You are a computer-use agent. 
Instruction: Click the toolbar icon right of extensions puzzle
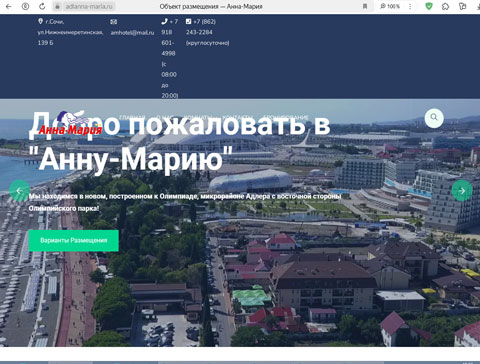[462, 6]
